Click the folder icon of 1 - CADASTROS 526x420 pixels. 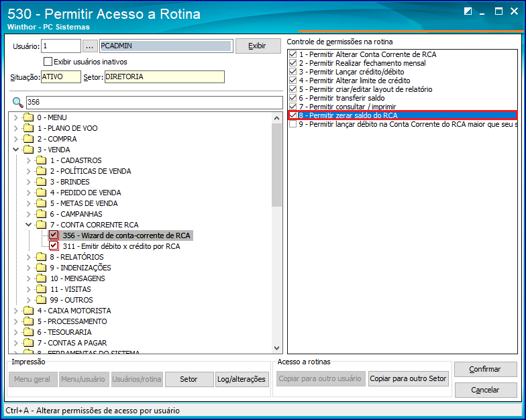coord(42,160)
